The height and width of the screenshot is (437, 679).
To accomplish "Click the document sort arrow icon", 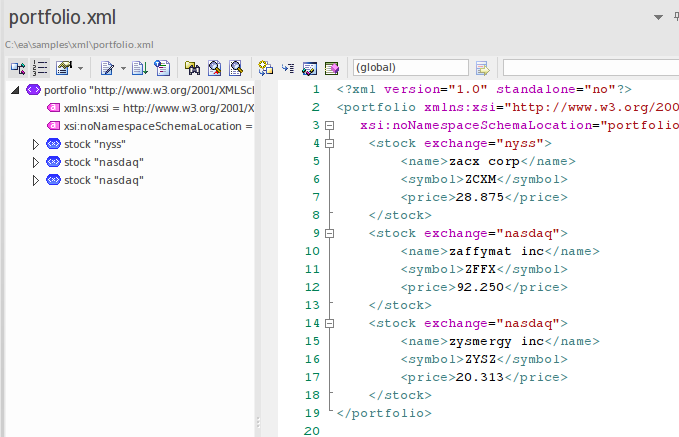I will pos(140,68).
